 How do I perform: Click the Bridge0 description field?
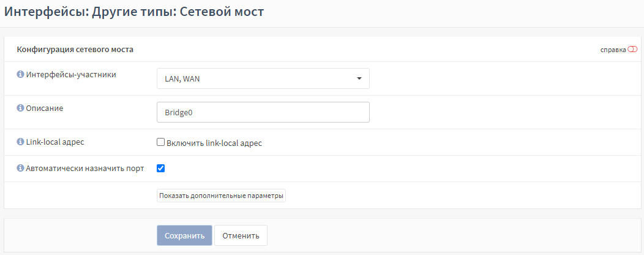[263, 112]
